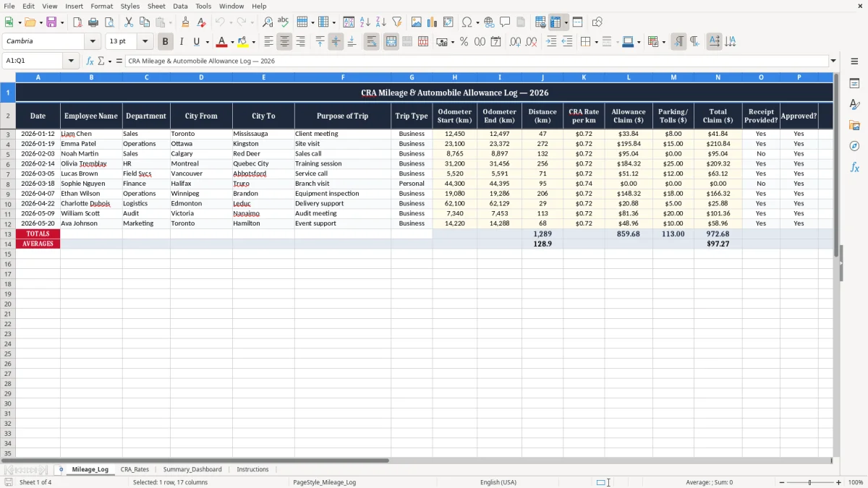Click the Insert Hyperlink icon
This screenshot has width=868, height=488.
point(489,22)
